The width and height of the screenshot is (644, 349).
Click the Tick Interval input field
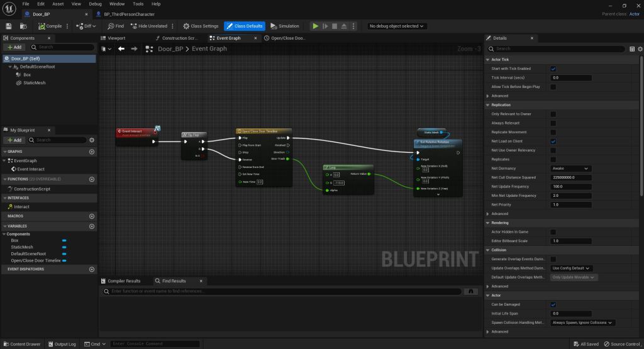[x=571, y=77]
